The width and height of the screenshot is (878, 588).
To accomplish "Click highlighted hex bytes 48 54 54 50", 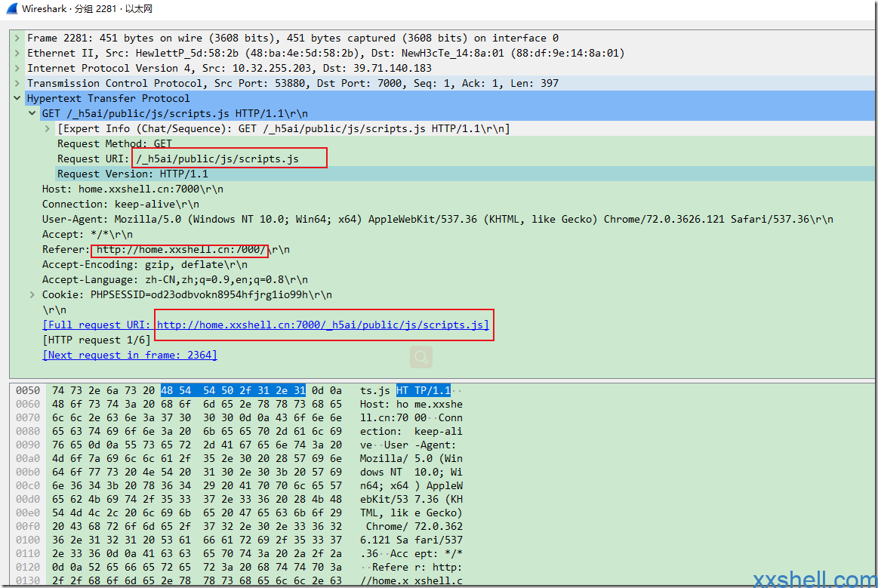I will coord(197,390).
